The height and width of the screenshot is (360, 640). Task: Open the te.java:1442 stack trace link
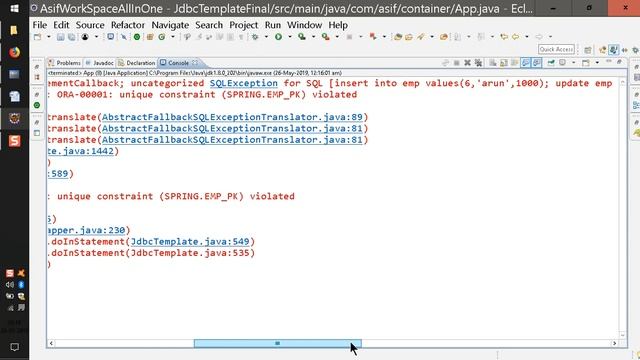point(80,151)
